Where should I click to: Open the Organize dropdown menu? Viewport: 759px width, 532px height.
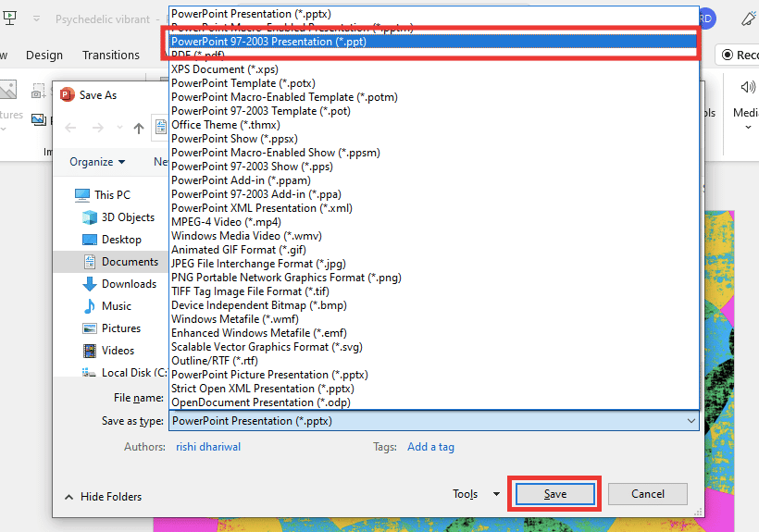(97, 162)
